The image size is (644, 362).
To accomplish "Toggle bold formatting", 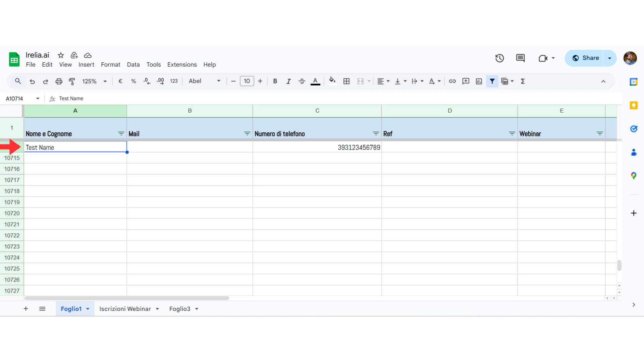I will (x=275, y=81).
